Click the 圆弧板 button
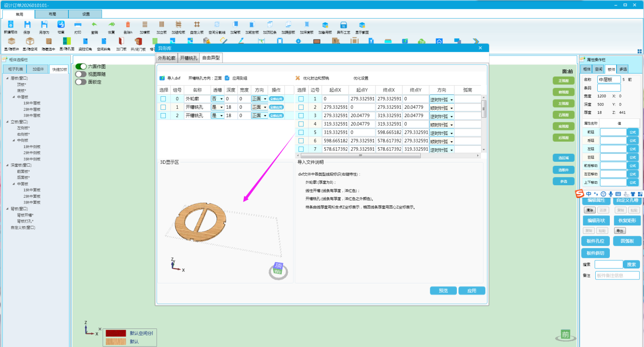 (x=627, y=241)
